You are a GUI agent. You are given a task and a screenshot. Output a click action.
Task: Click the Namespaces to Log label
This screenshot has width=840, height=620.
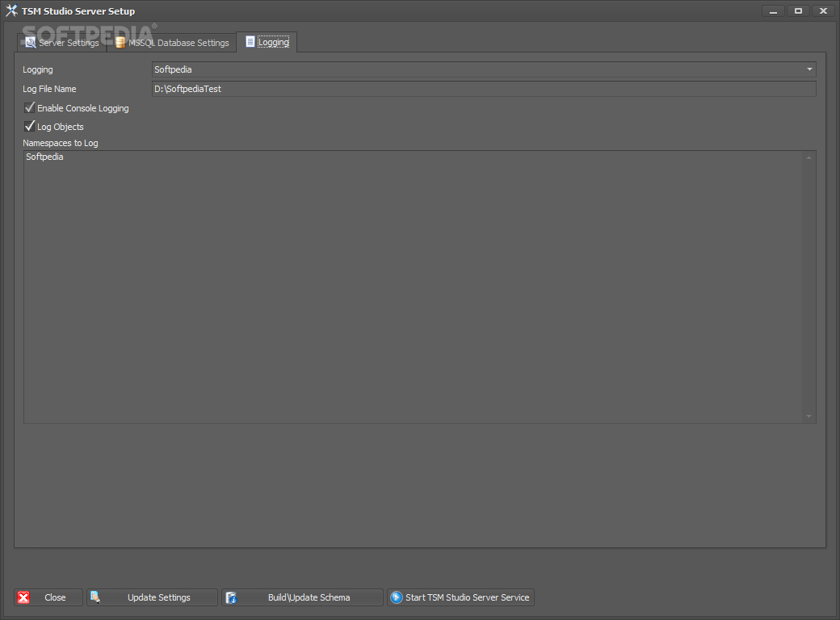[61, 143]
